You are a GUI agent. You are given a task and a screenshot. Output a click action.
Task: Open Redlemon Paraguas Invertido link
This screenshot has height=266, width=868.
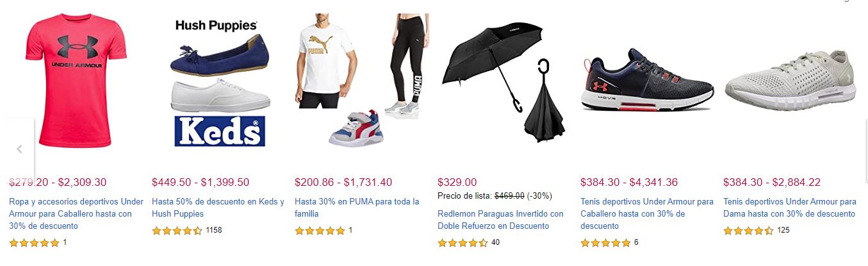(500, 220)
